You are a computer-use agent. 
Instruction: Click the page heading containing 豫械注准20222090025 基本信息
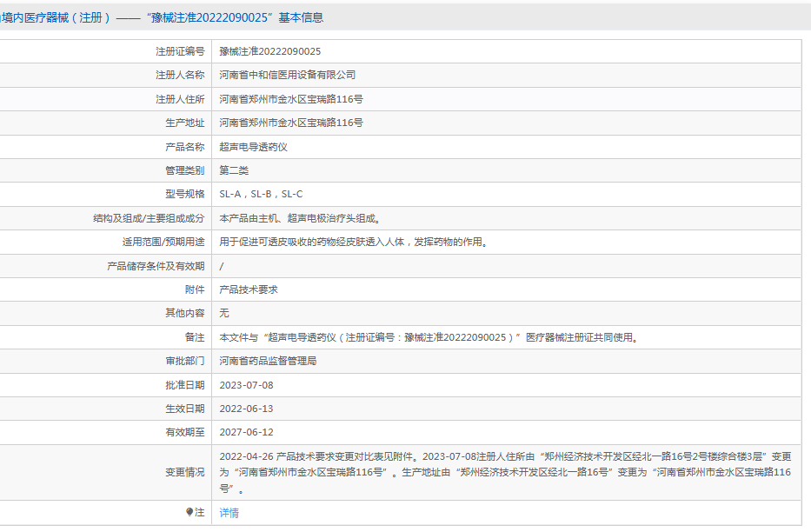click(162, 17)
